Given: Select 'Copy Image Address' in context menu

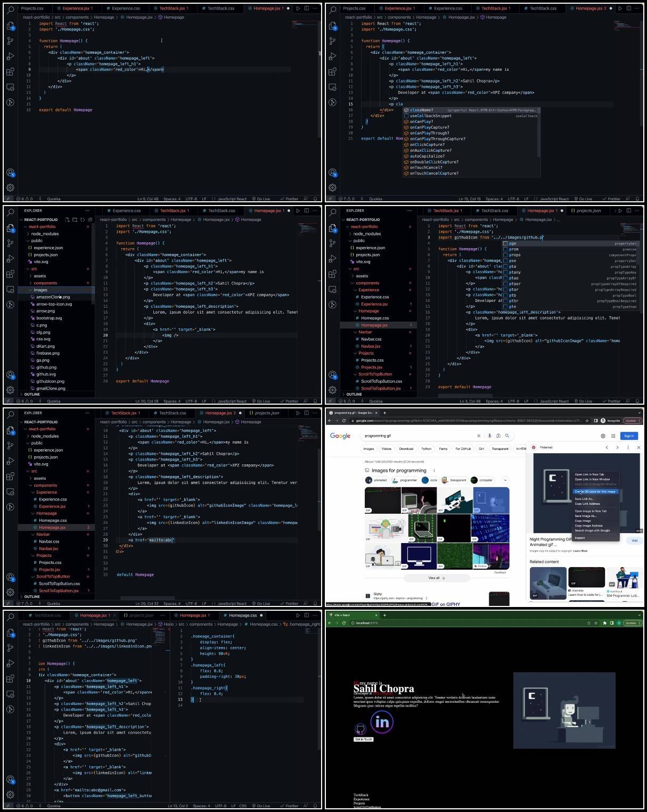Looking at the screenshot, I should [x=588, y=526].
